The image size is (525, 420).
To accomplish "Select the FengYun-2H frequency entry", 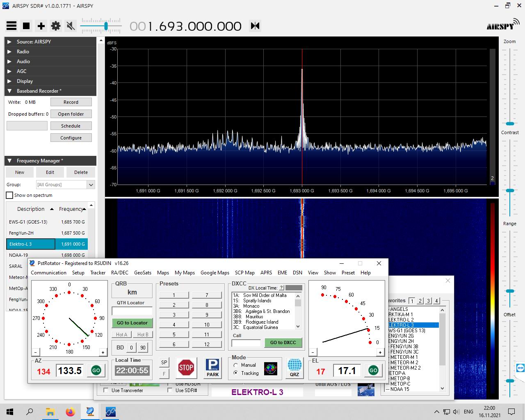I will click(x=47, y=233).
